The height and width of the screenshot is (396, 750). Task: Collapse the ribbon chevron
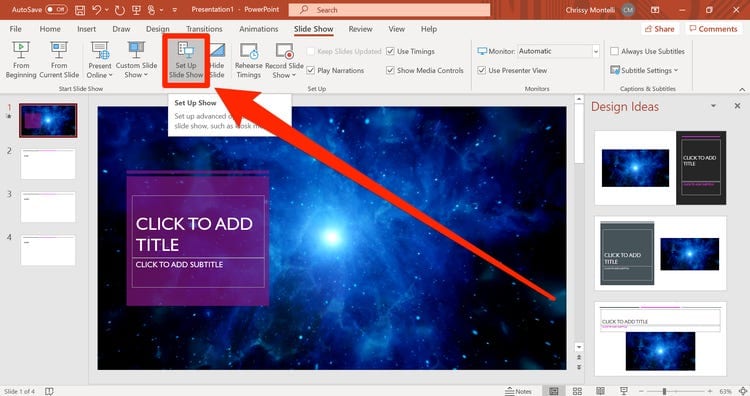[742, 89]
